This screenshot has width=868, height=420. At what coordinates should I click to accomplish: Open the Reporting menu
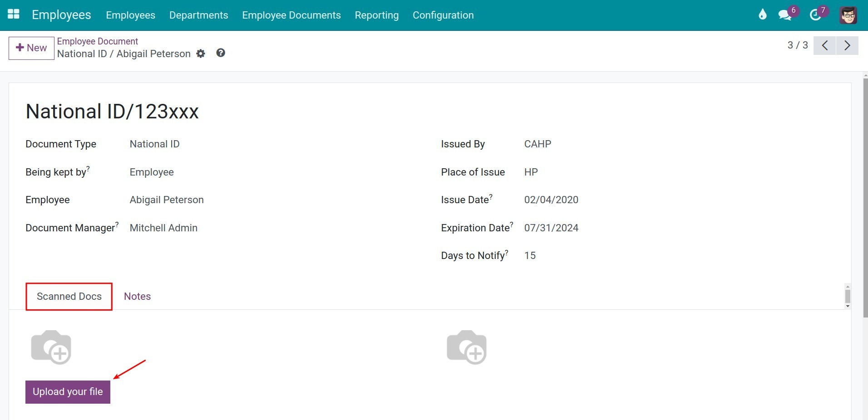pos(377,15)
